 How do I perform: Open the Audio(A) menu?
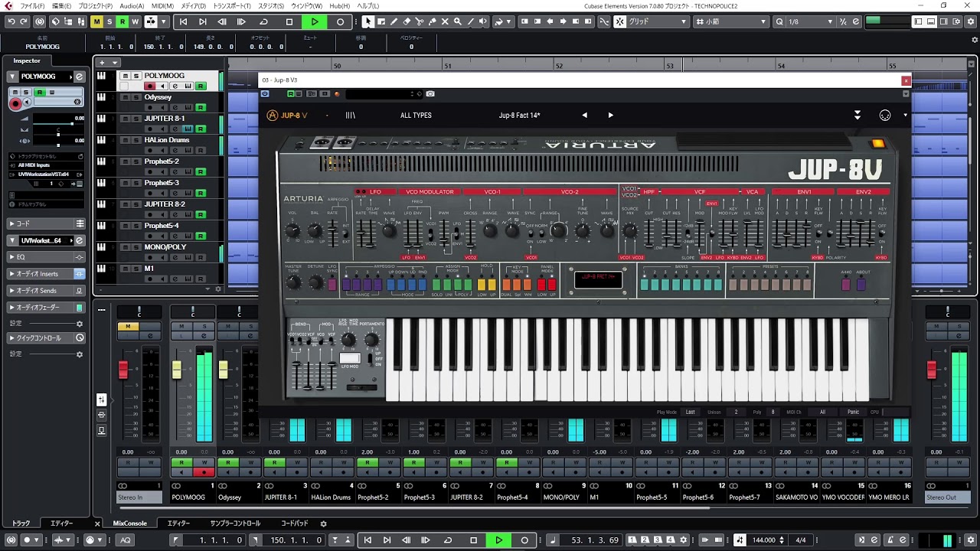pyautogui.click(x=132, y=5)
